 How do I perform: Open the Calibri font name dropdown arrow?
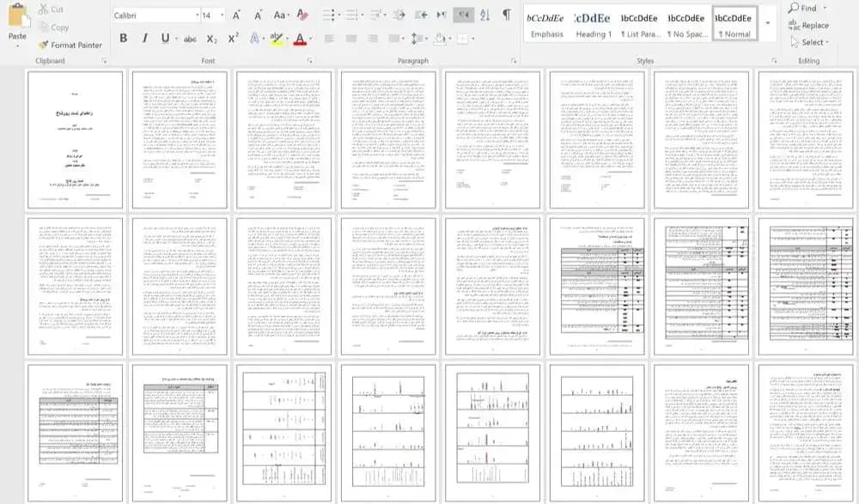198,15
